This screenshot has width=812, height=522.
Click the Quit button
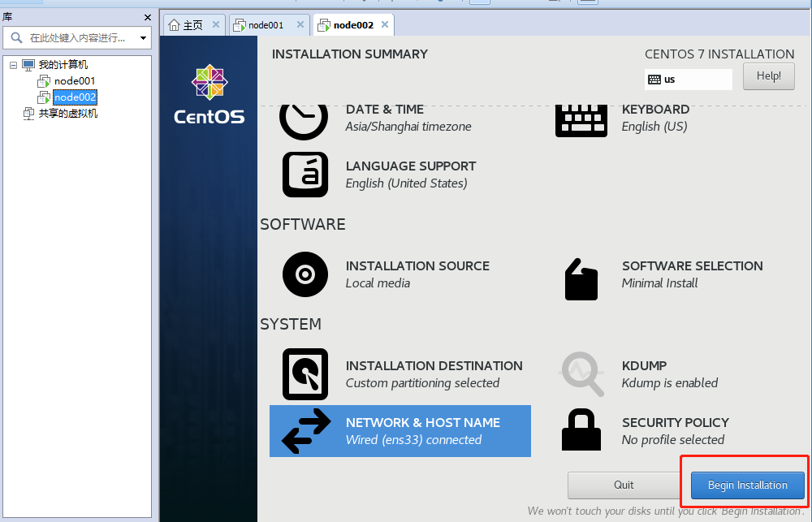pyautogui.click(x=624, y=485)
